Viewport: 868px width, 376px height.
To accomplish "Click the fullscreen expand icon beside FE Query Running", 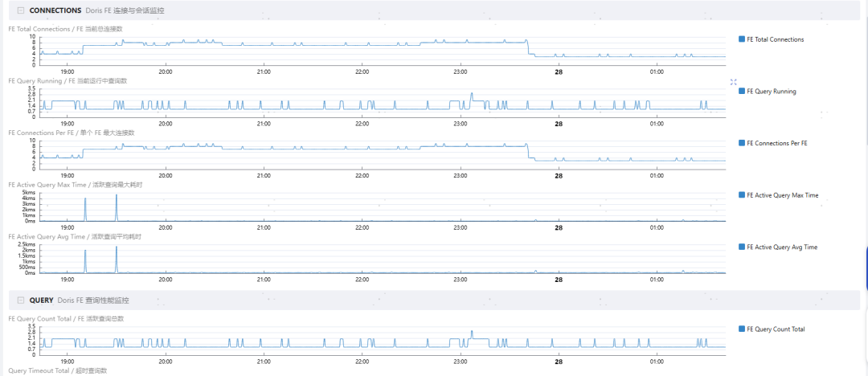I will (734, 82).
